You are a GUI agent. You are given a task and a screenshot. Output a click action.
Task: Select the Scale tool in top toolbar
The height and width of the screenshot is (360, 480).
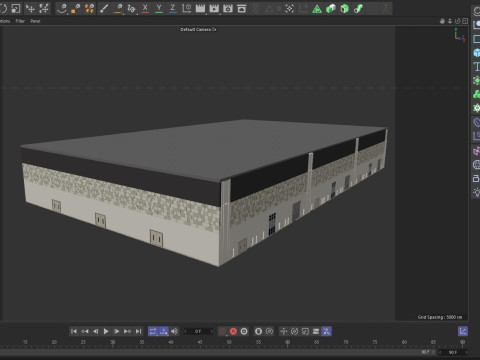[x=16, y=8]
